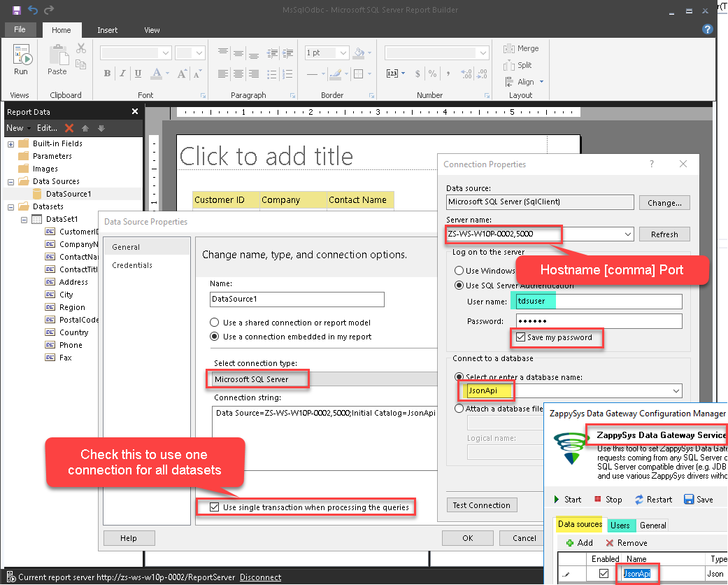The image size is (728, 585).
Task: Open the File menu
Action: click(x=20, y=29)
